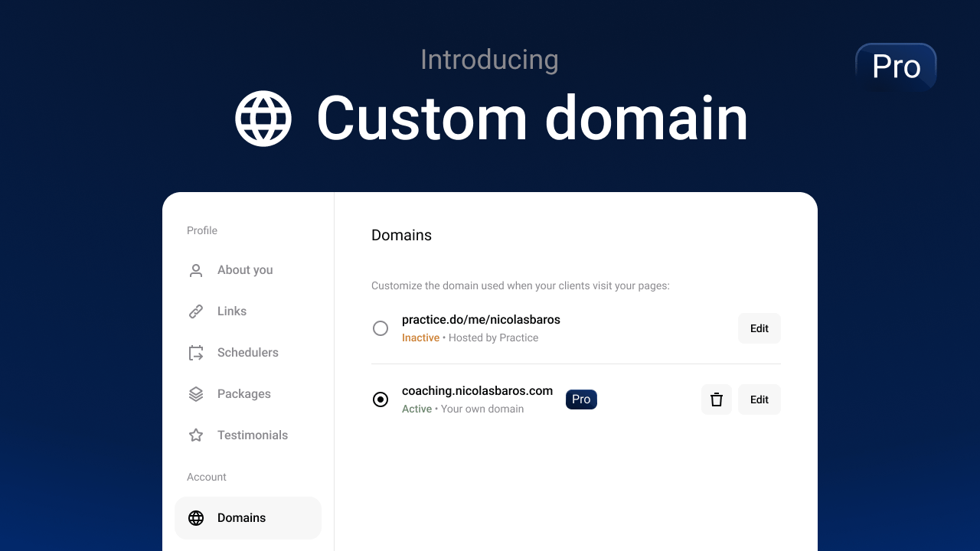
Task: Select the Testimonials star icon
Action: pyautogui.click(x=195, y=435)
